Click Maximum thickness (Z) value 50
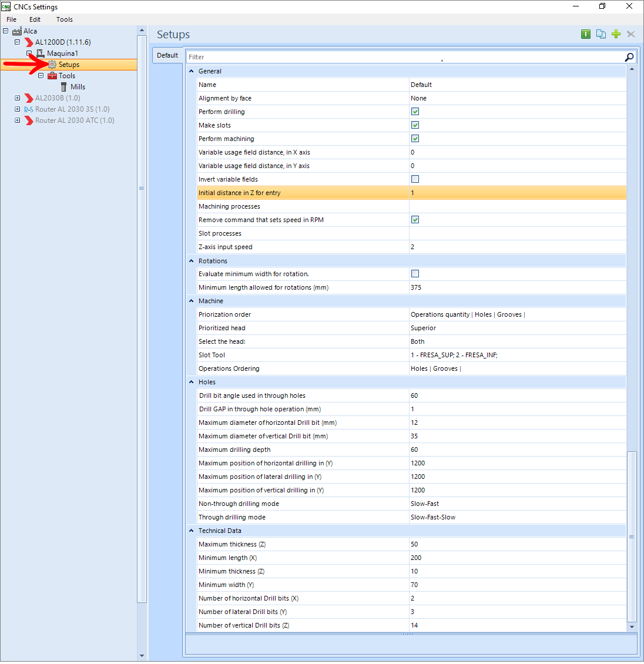The image size is (644, 664). (x=414, y=545)
